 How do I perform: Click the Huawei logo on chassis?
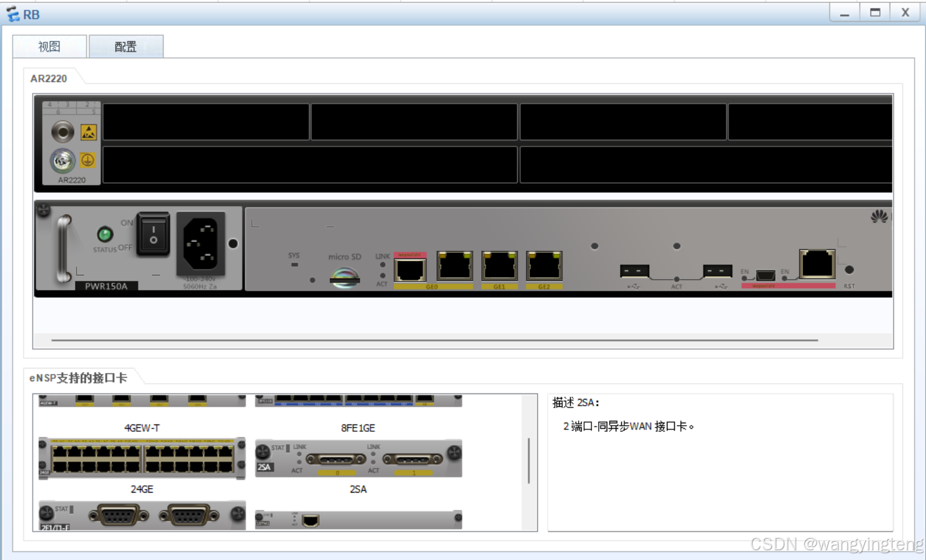click(x=879, y=216)
